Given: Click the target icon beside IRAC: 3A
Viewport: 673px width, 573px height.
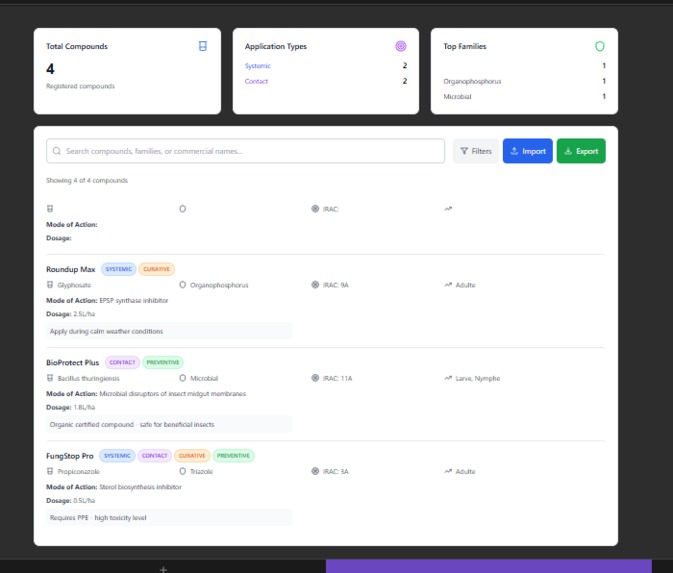Looking at the screenshot, I should point(315,471).
